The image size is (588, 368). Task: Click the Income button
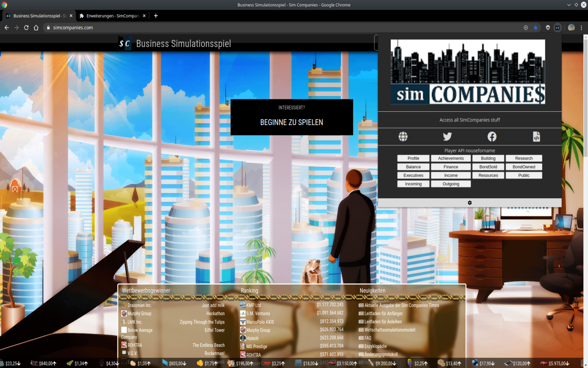pos(451,175)
